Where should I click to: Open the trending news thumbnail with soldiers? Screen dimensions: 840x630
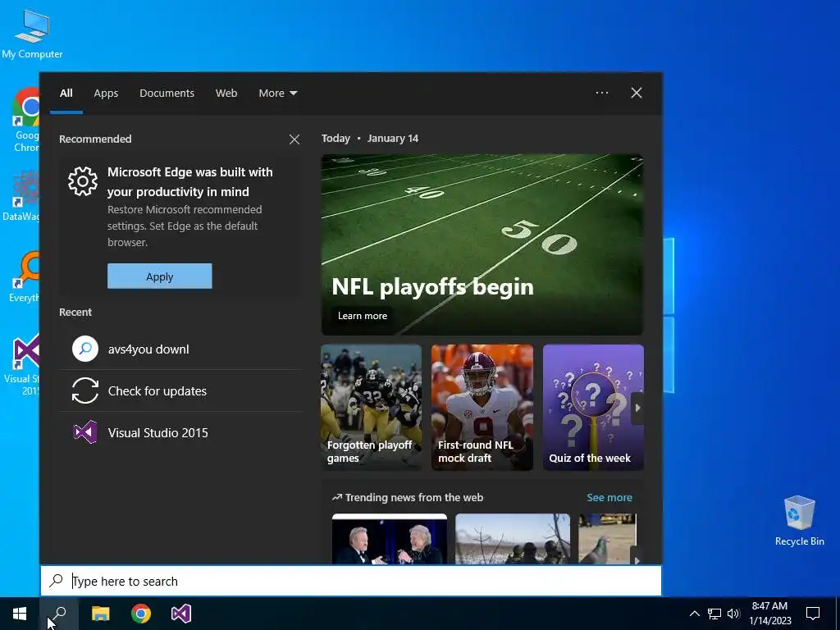coord(513,538)
